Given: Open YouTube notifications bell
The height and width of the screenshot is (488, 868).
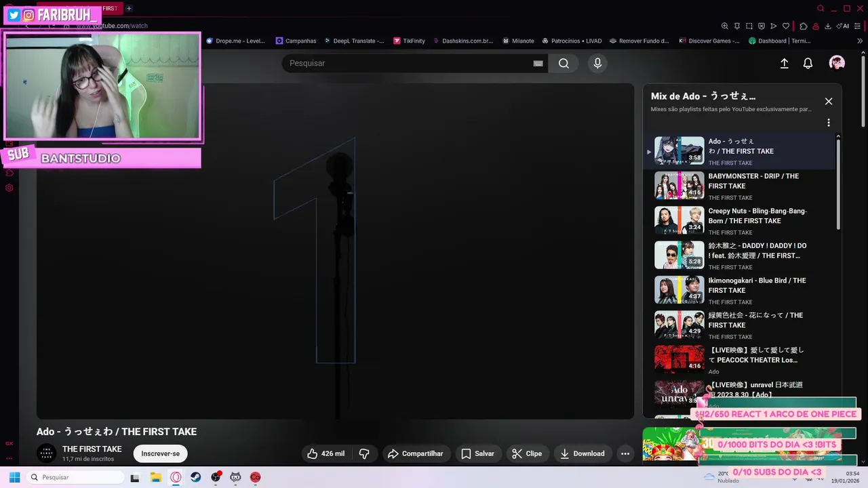Looking at the screenshot, I should (808, 63).
